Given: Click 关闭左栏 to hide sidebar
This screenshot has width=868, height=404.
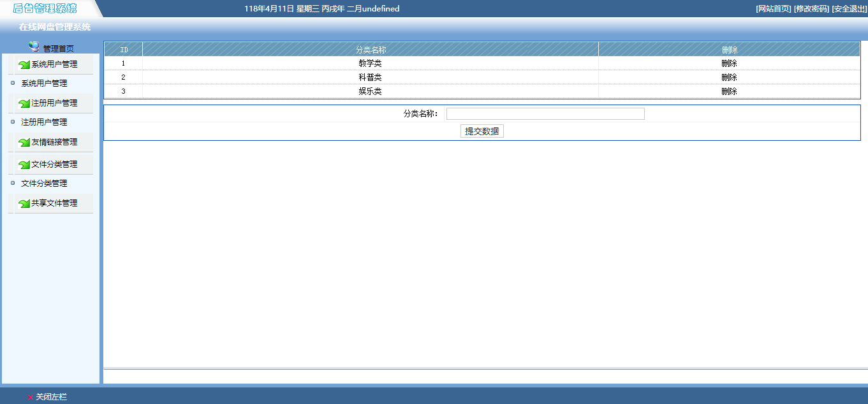Looking at the screenshot, I should point(51,397).
